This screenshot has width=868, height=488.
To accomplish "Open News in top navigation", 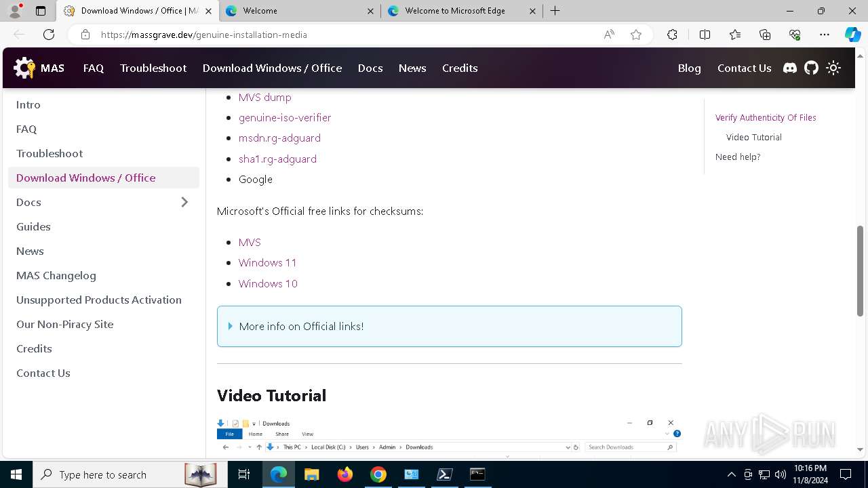I will 412,68.
